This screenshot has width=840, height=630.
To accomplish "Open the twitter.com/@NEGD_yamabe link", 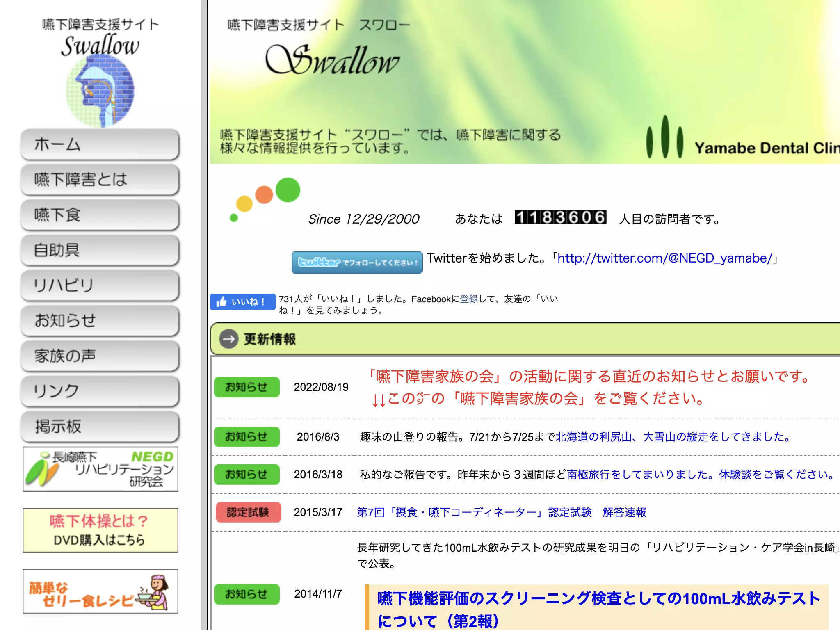I will (x=665, y=258).
